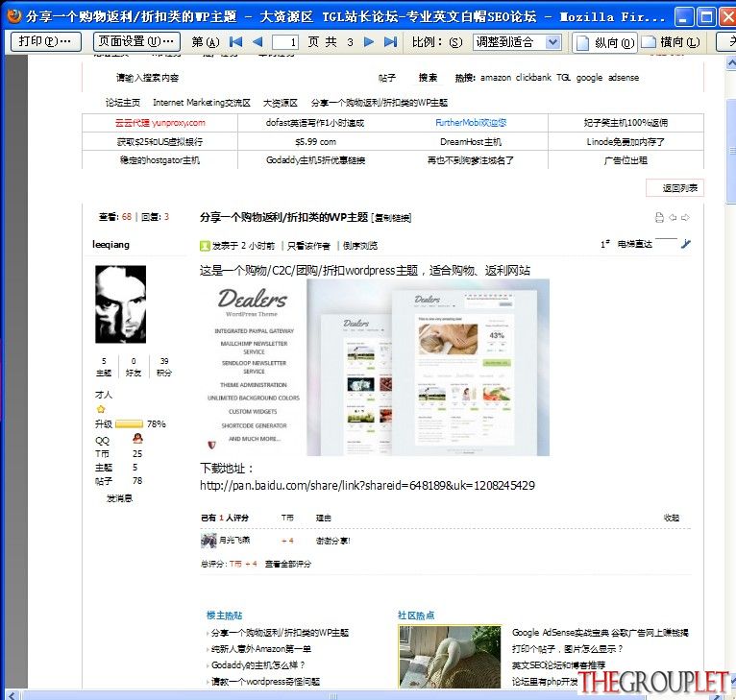
Task: Click leeqiang's avatar picture
Action: (x=121, y=304)
